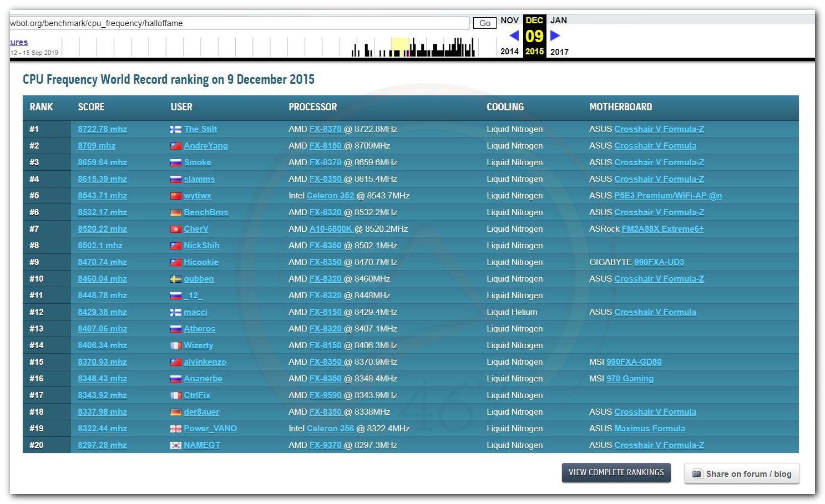
Task: Open View Complete Rankings
Action: (x=616, y=472)
